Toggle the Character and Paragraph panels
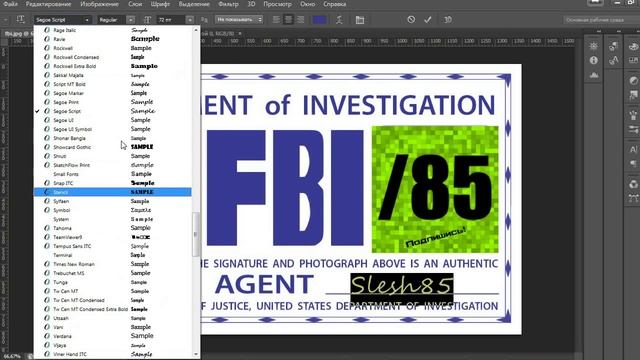Viewport: 640px width, 360px height. (x=360, y=20)
